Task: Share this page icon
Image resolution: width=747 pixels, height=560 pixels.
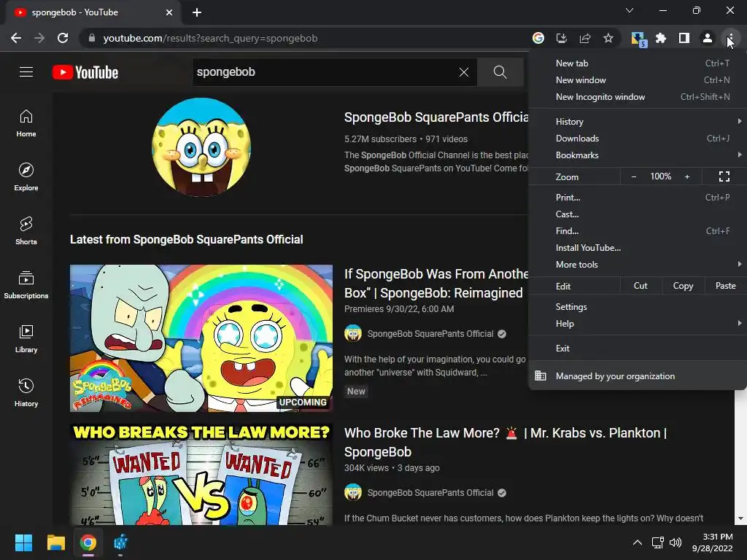Action: pyautogui.click(x=585, y=38)
